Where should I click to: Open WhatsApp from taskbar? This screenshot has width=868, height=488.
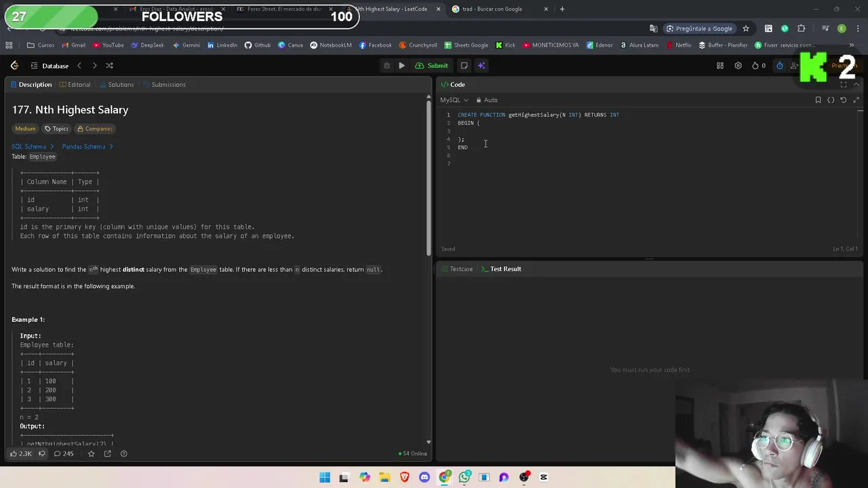coord(465,477)
